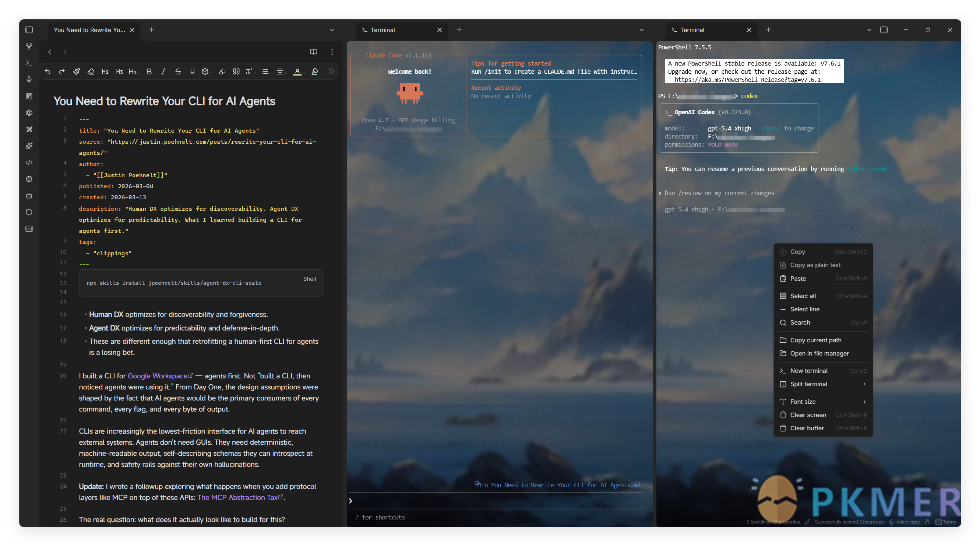Click the fish icon in the left ribbon

[29, 113]
